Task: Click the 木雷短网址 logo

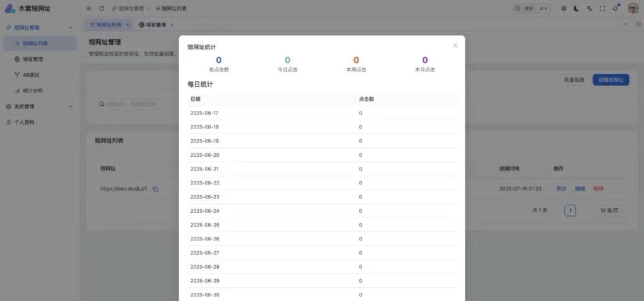Action: point(28,8)
